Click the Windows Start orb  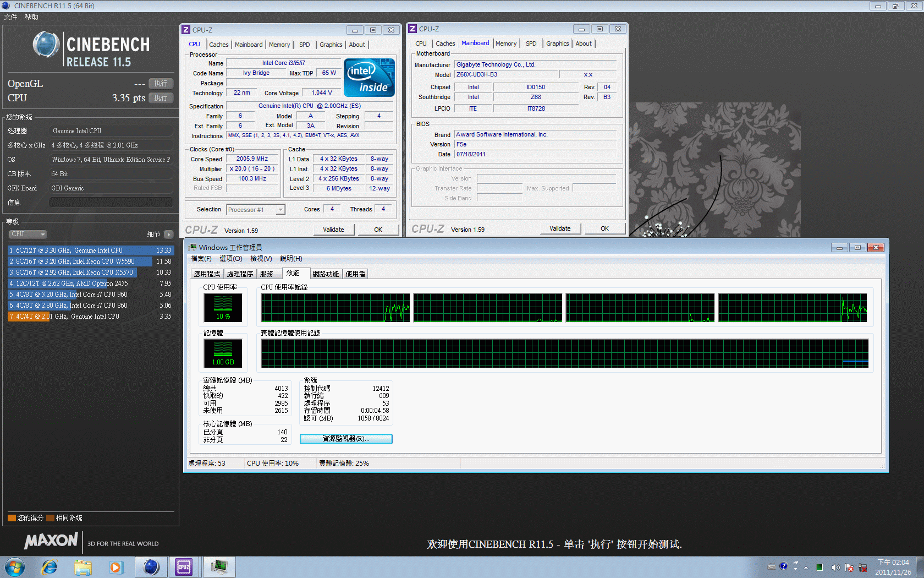[15, 567]
